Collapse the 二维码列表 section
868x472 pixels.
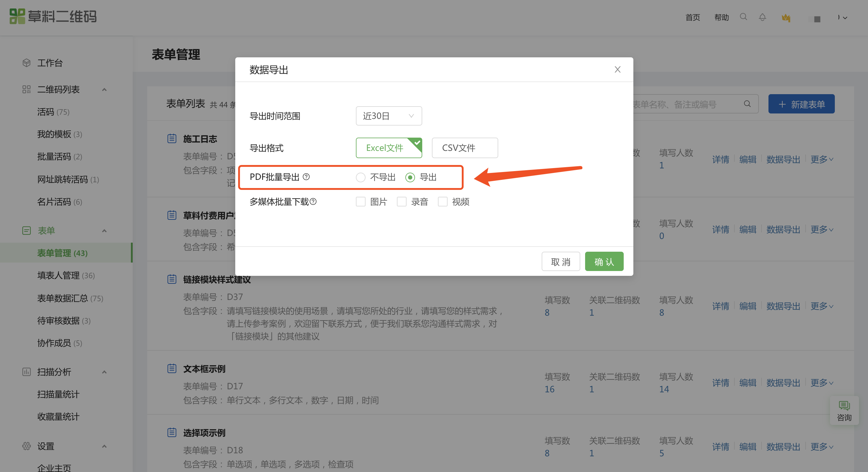click(104, 90)
